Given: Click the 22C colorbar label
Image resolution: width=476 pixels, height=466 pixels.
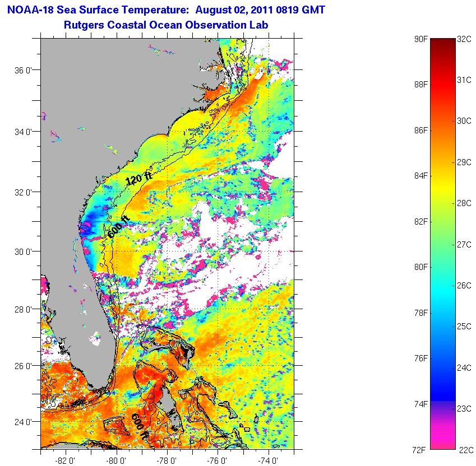Looking at the screenshot, I should click(x=466, y=450).
